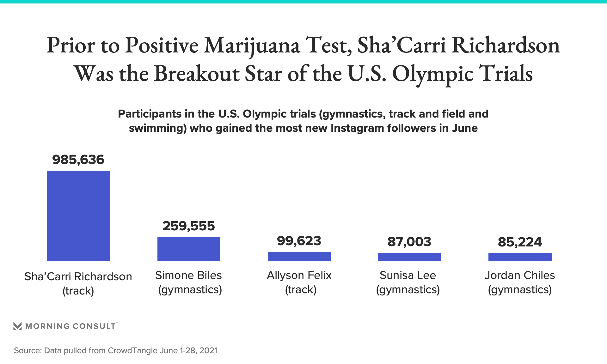The image size is (607, 364).
Task: Click the chart headline about Sha'Carri Richardson
Action: (303, 59)
